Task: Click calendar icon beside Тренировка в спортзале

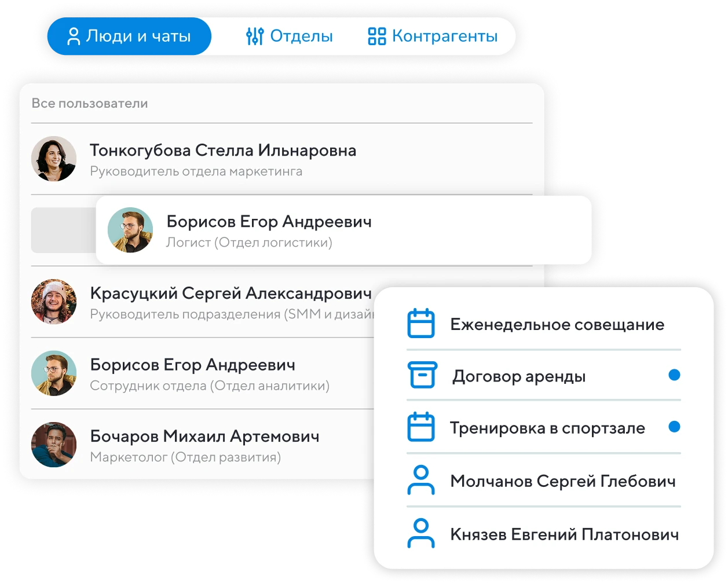Action: (x=420, y=428)
